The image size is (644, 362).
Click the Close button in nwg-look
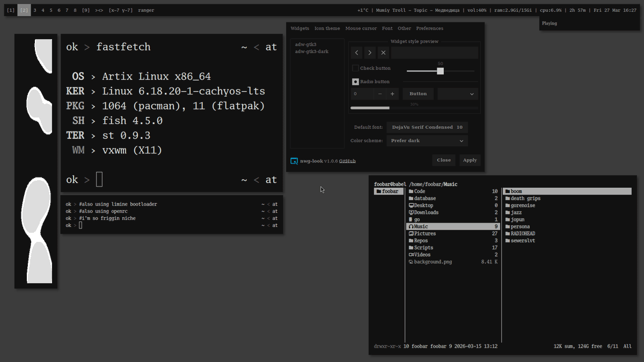(444, 160)
